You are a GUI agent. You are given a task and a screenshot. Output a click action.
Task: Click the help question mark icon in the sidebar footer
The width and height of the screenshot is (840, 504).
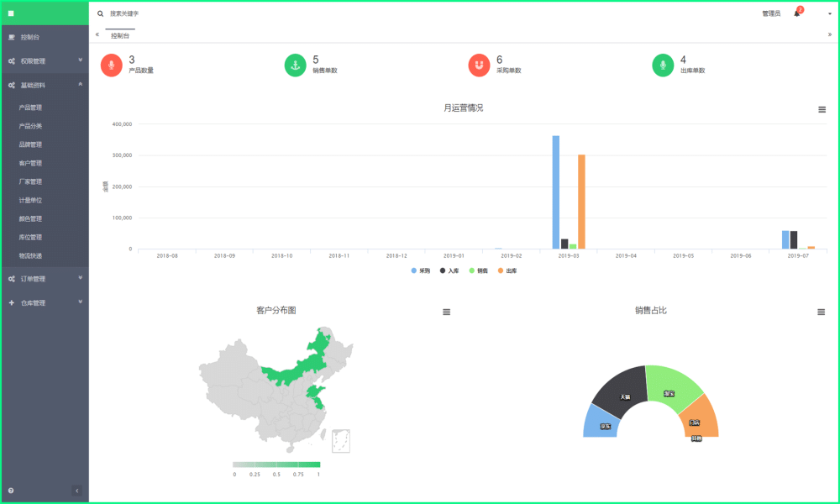point(11,491)
